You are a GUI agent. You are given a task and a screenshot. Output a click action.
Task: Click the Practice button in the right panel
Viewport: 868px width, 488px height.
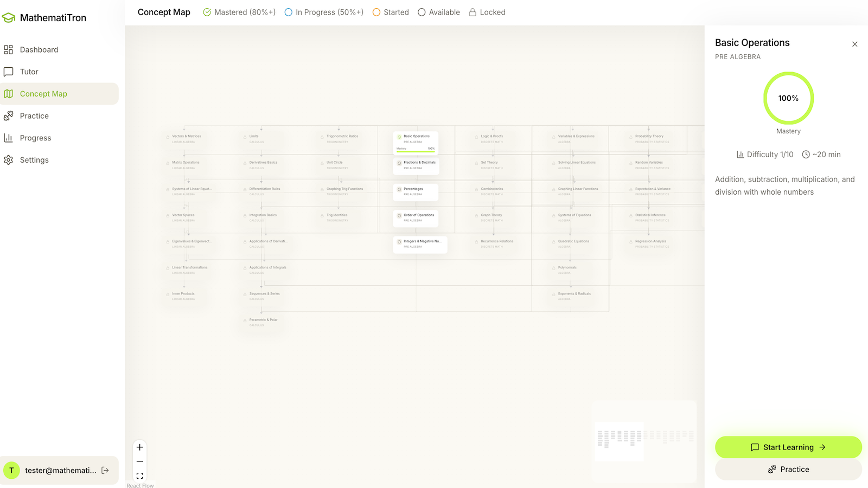click(788, 469)
